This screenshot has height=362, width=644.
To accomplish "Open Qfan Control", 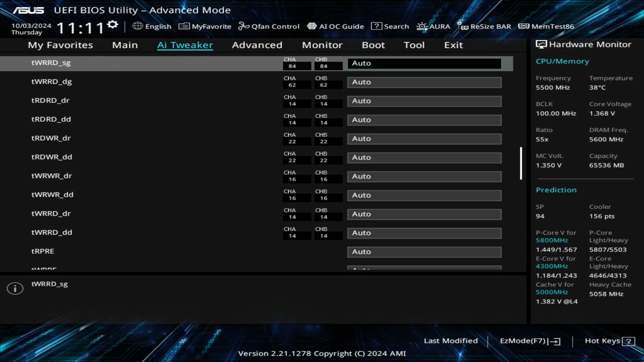I will click(x=269, y=26).
